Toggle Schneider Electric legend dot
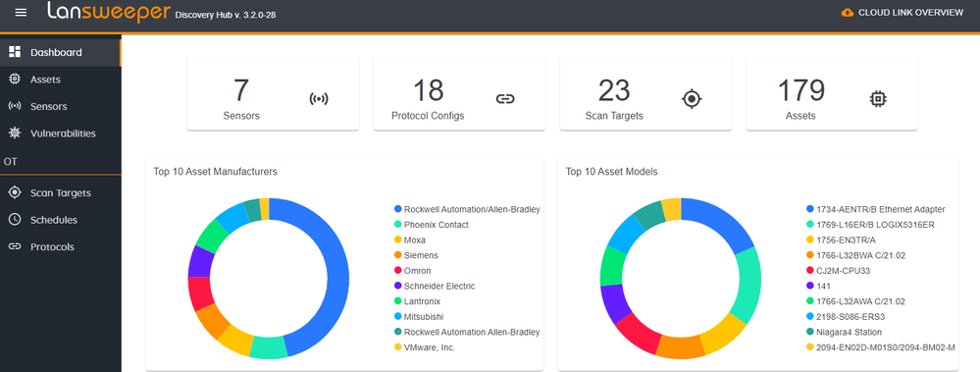980x372 pixels. coord(397,286)
